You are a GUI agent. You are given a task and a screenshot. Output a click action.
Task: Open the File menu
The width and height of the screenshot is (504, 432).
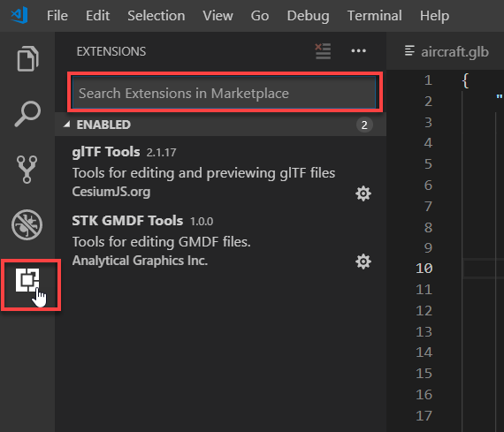coord(57,15)
